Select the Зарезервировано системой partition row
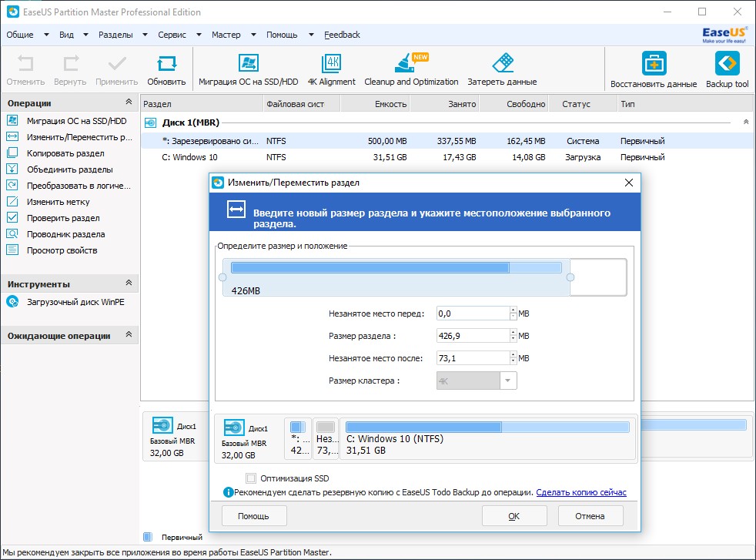Image resolution: width=756 pixels, height=560 pixels. (447, 141)
